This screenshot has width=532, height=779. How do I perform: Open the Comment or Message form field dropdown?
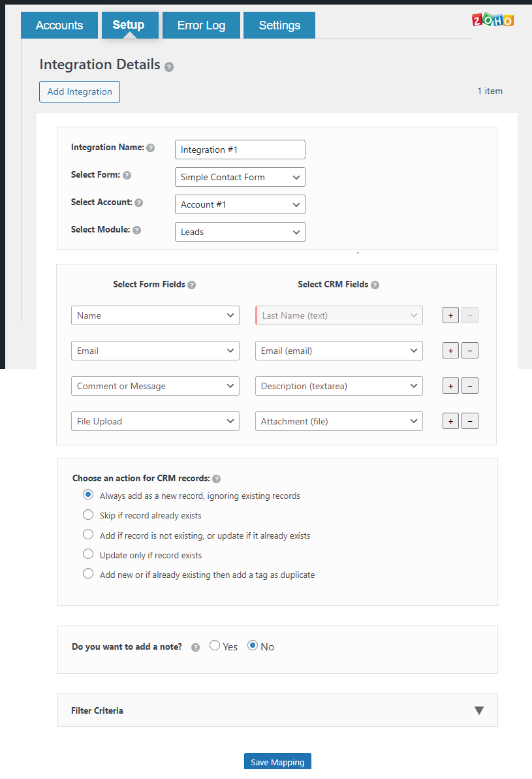click(x=155, y=386)
